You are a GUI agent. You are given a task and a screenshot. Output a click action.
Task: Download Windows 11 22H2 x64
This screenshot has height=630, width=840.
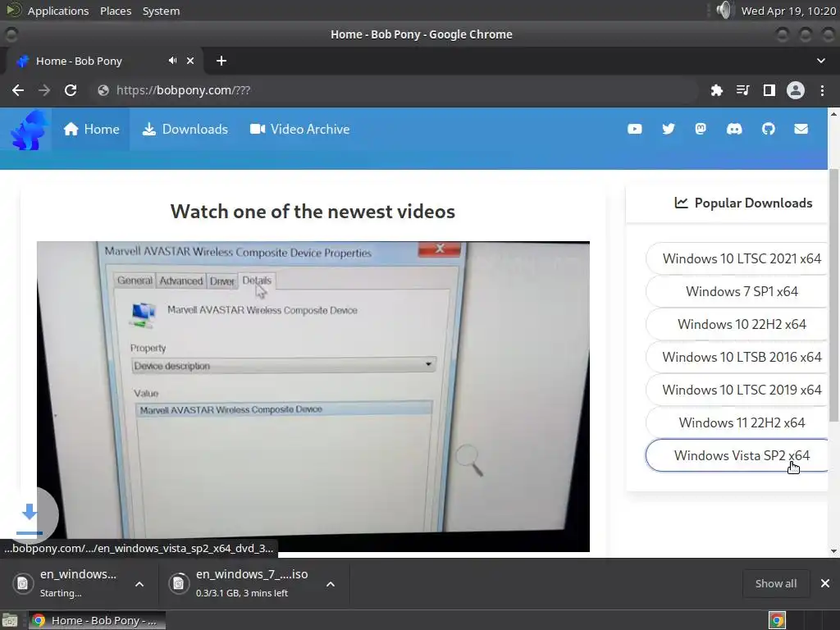(x=737, y=422)
